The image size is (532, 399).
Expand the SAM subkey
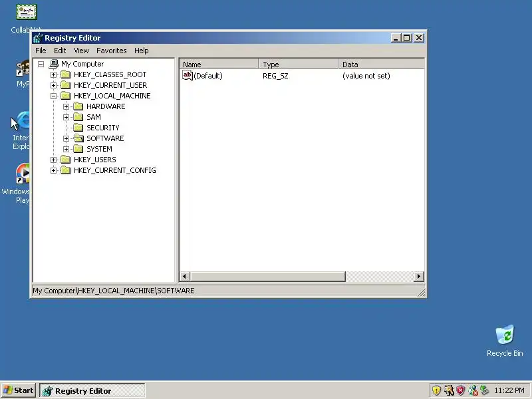tap(66, 117)
